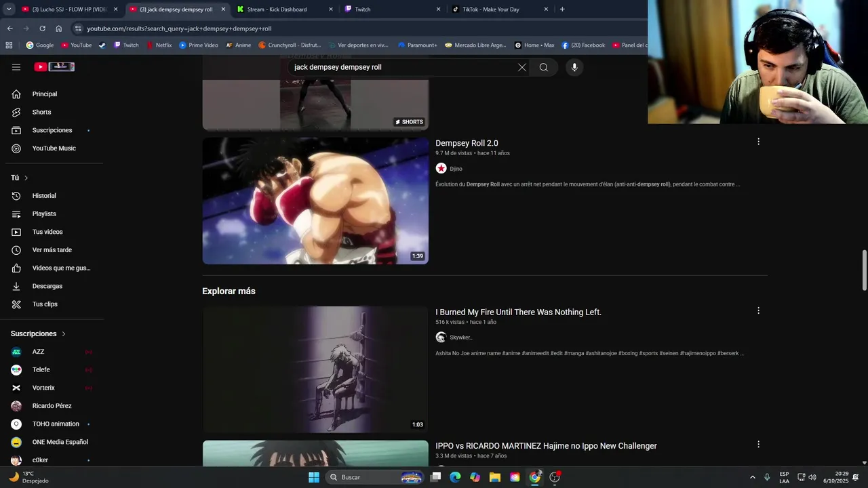Click the page vertical scrollbar thumb

coord(864,270)
